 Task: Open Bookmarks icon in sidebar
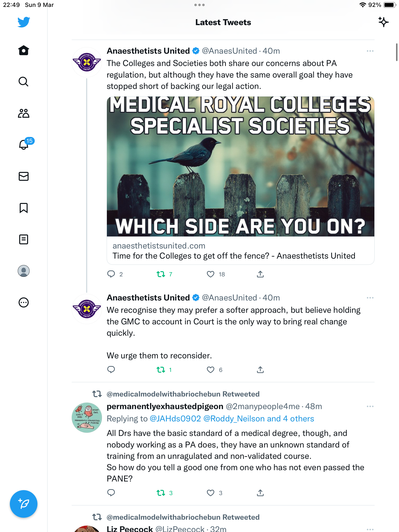pyautogui.click(x=24, y=208)
